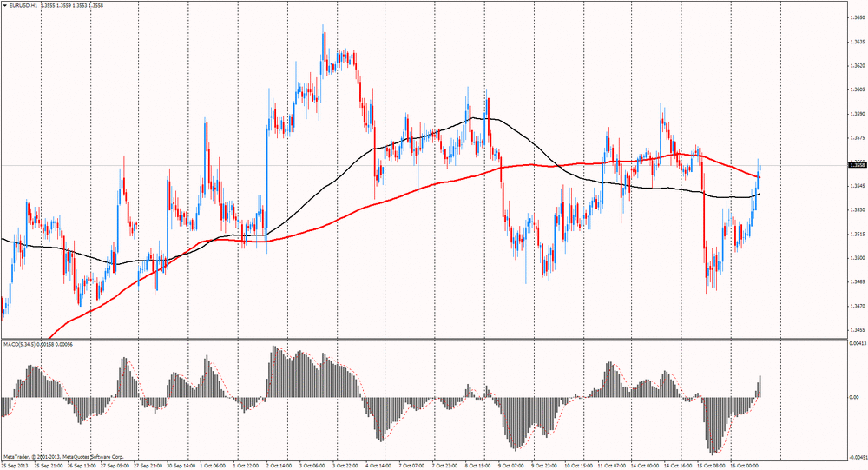The image size is (868, 470).
Task: Click the MACD scale value -0.00451
Action: 858,457
